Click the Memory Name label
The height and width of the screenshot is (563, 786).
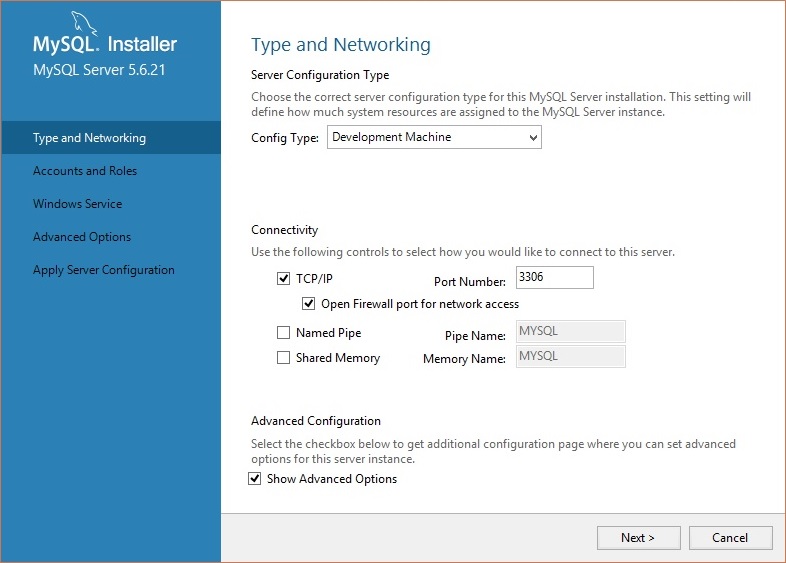click(x=464, y=358)
